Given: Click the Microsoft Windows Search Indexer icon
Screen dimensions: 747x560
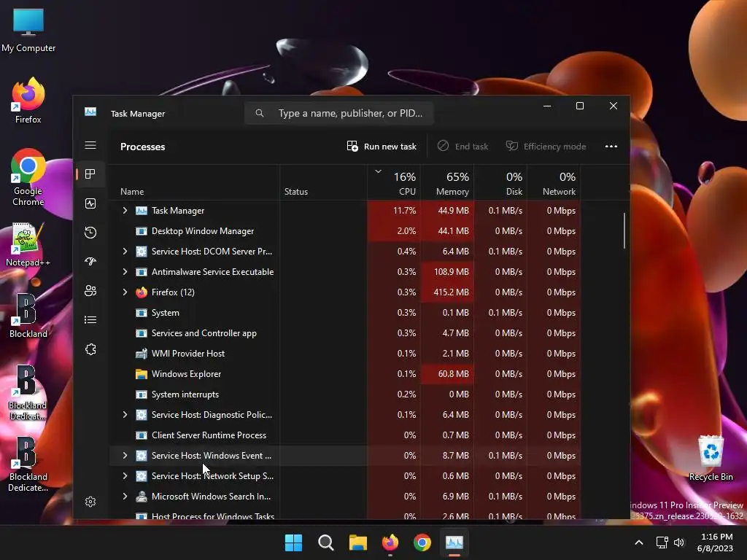Looking at the screenshot, I should [142, 496].
